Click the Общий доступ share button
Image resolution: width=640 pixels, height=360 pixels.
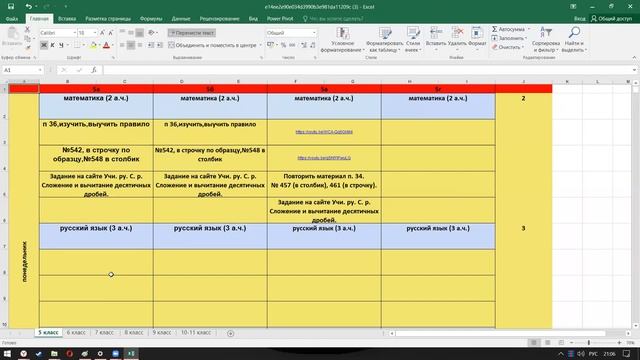pos(611,19)
